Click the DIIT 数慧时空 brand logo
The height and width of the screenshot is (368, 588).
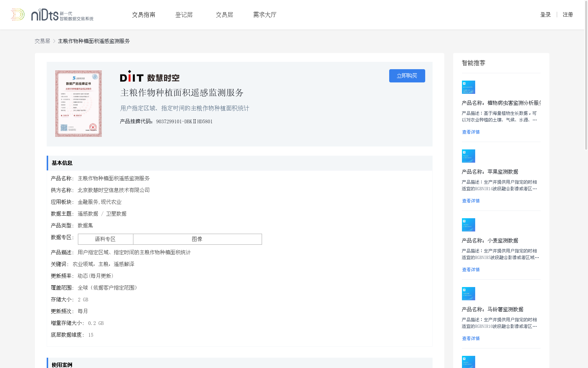pos(150,77)
